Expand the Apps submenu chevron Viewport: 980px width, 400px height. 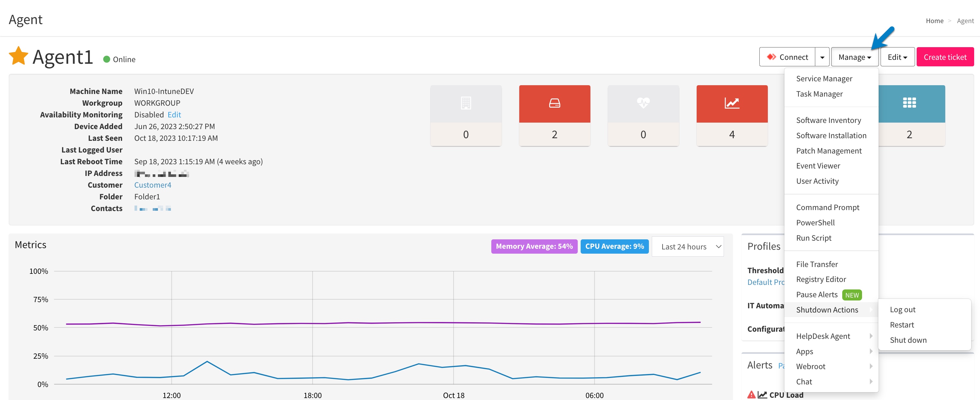(x=871, y=351)
